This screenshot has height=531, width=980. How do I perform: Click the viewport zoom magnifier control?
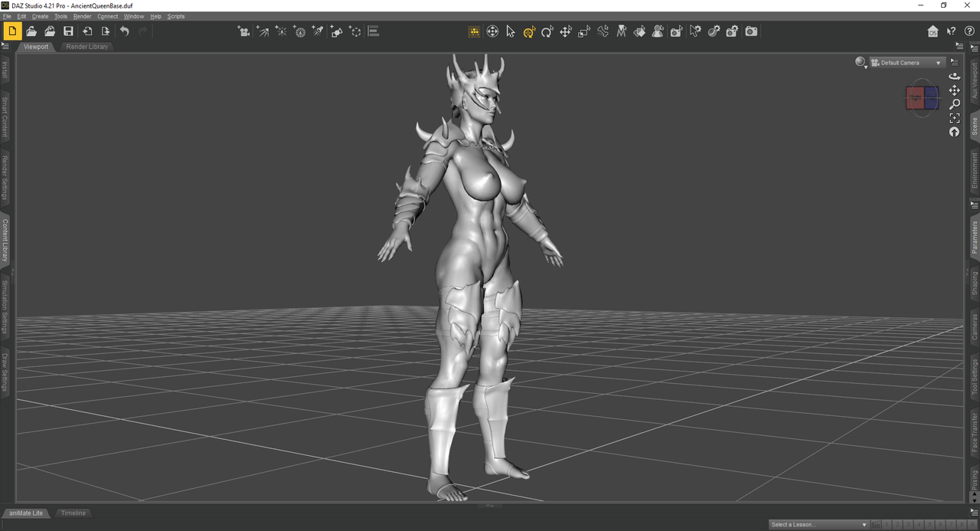pos(954,104)
